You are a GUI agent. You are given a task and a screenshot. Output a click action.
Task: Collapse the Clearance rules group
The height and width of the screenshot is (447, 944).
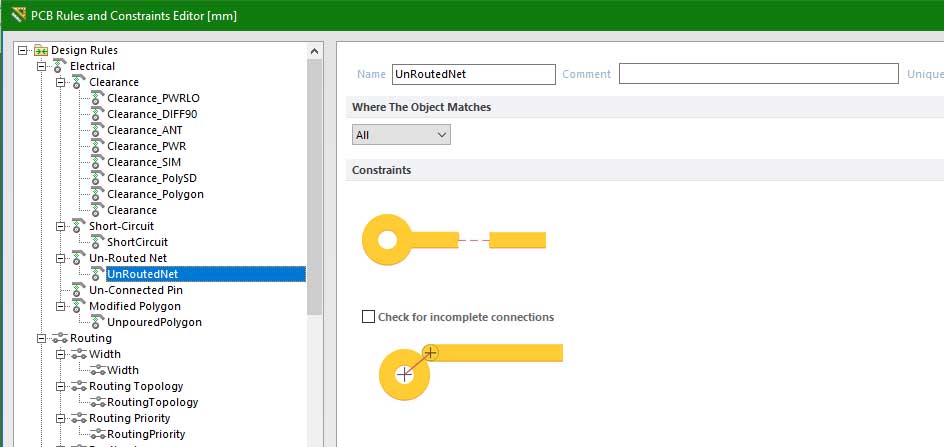pos(59,82)
